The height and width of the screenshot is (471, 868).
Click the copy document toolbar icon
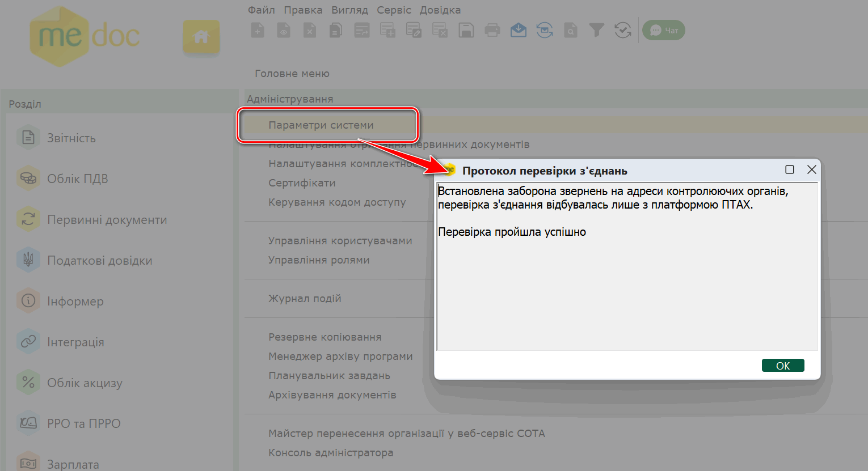point(336,30)
